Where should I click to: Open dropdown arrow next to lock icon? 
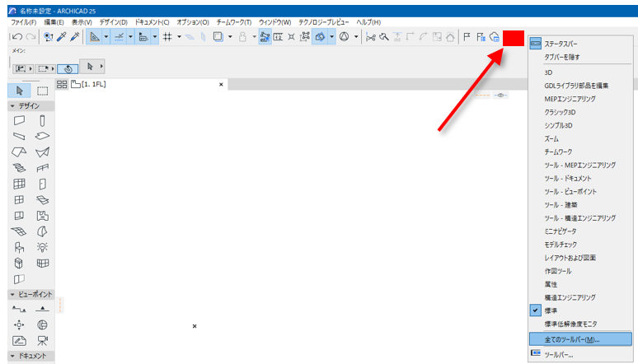point(255,37)
